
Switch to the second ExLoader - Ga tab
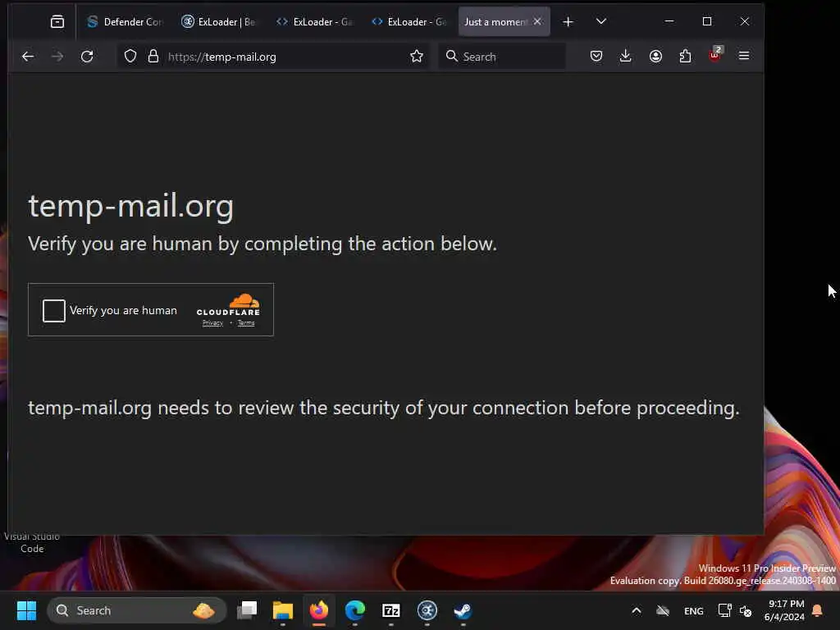tap(409, 21)
